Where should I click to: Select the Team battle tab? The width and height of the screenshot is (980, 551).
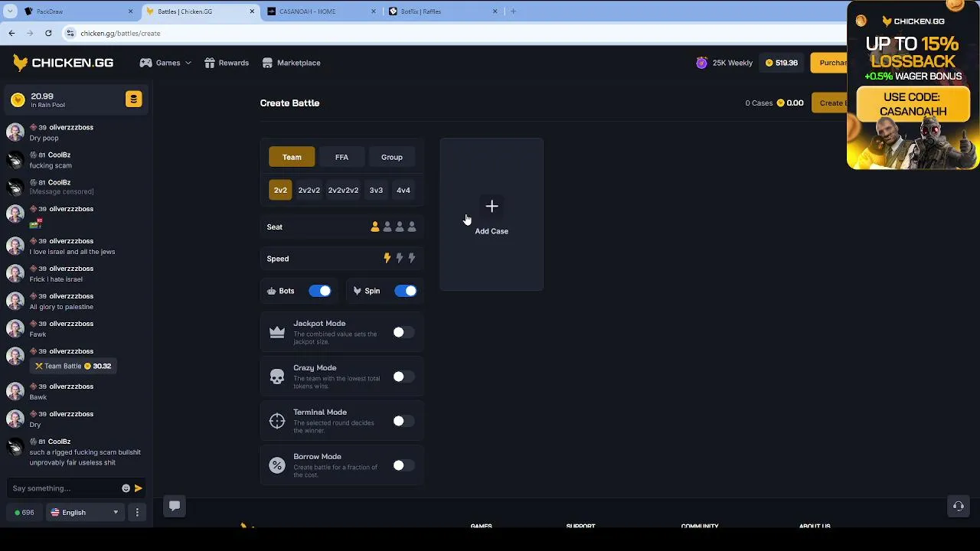coord(292,157)
